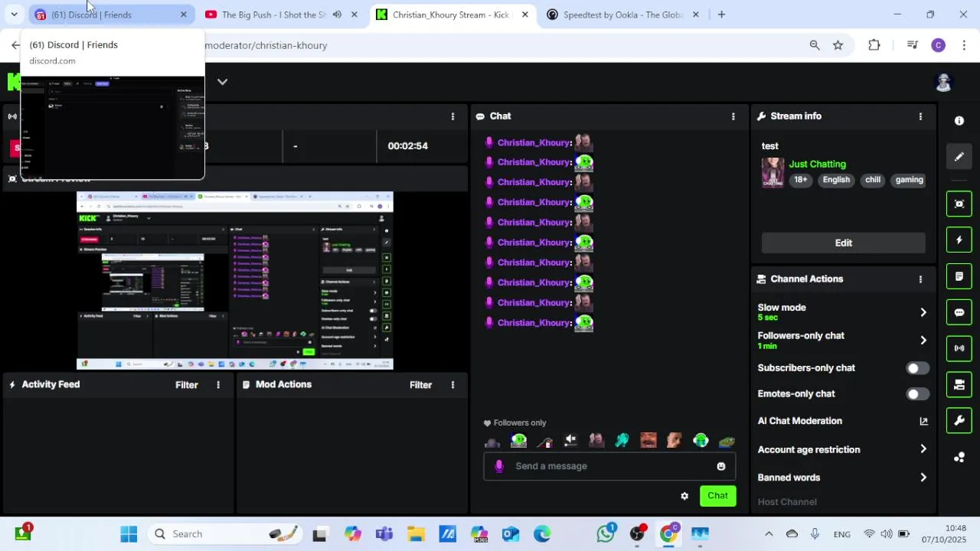Viewport: 980px width, 551px height.
Task: Click the three-dots cluster icon at sidebar bottom
Action: click(x=959, y=457)
